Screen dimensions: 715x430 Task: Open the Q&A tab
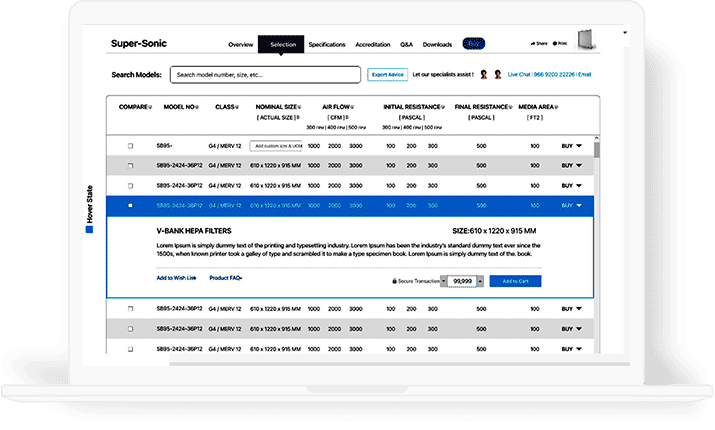tap(406, 45)
